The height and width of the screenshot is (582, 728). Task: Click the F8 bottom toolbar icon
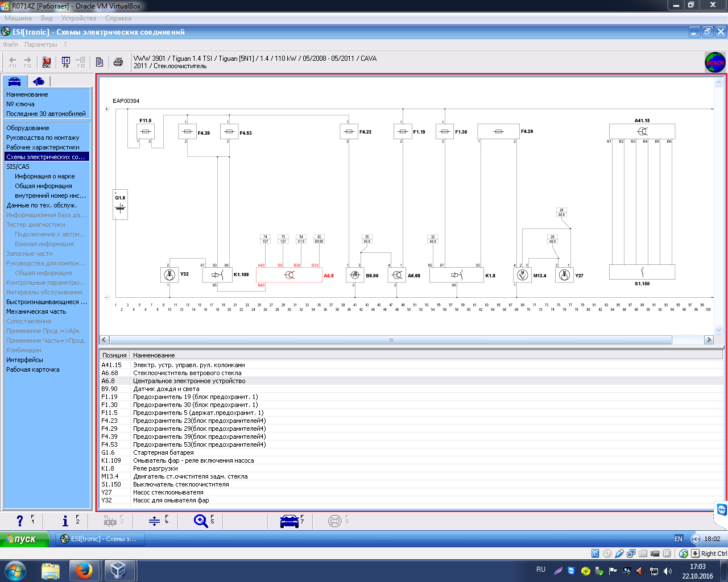click(x=335, y=520)
